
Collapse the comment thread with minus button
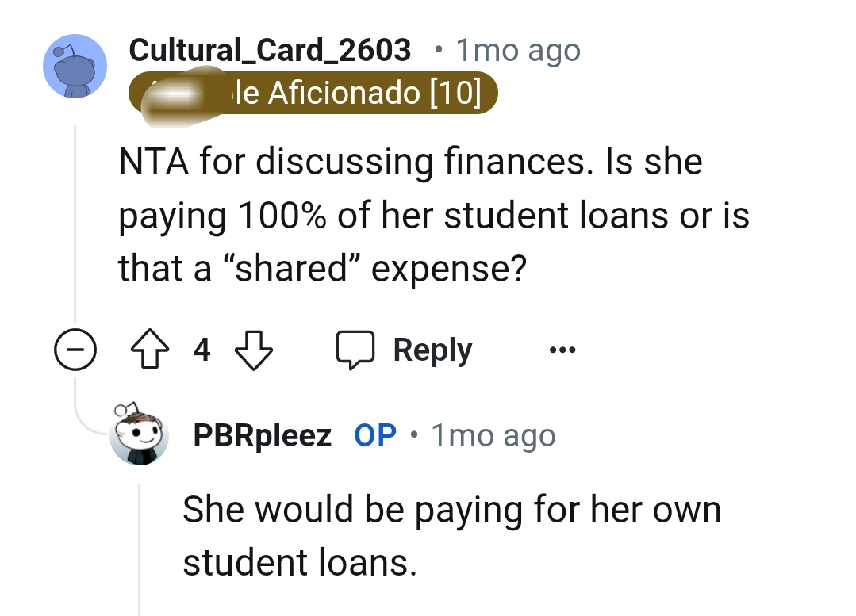tap(75, 349)
